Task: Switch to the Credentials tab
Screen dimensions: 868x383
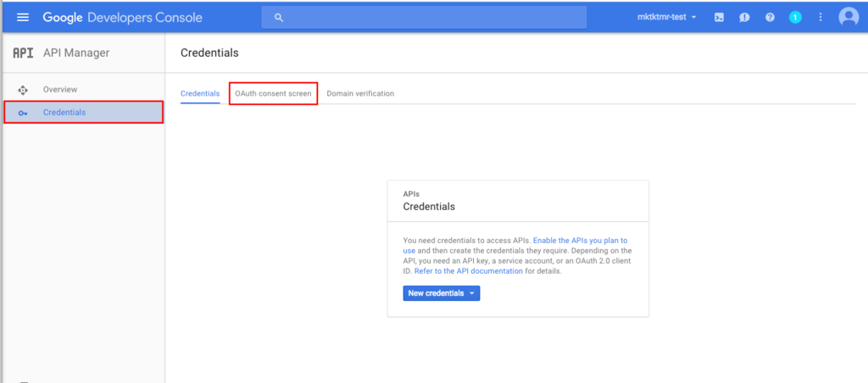Action: tap(200, 93)
